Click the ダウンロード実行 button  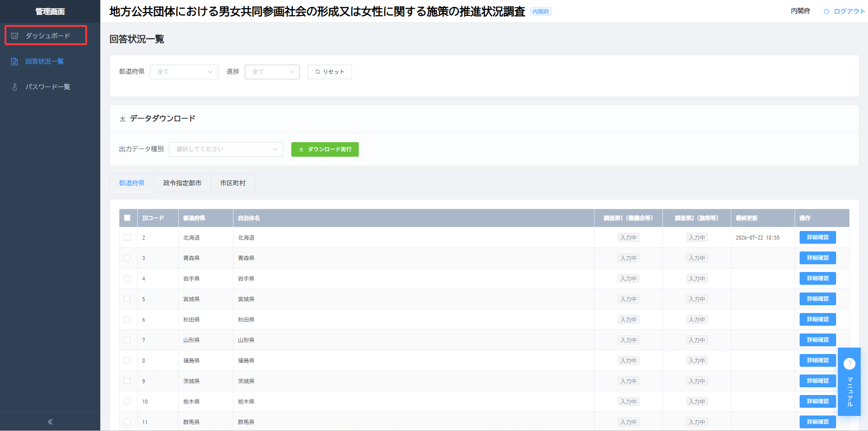click(325, 149)
